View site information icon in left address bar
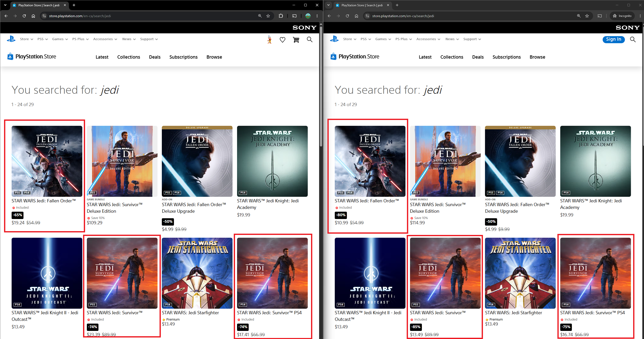 [x=44, y=16]
